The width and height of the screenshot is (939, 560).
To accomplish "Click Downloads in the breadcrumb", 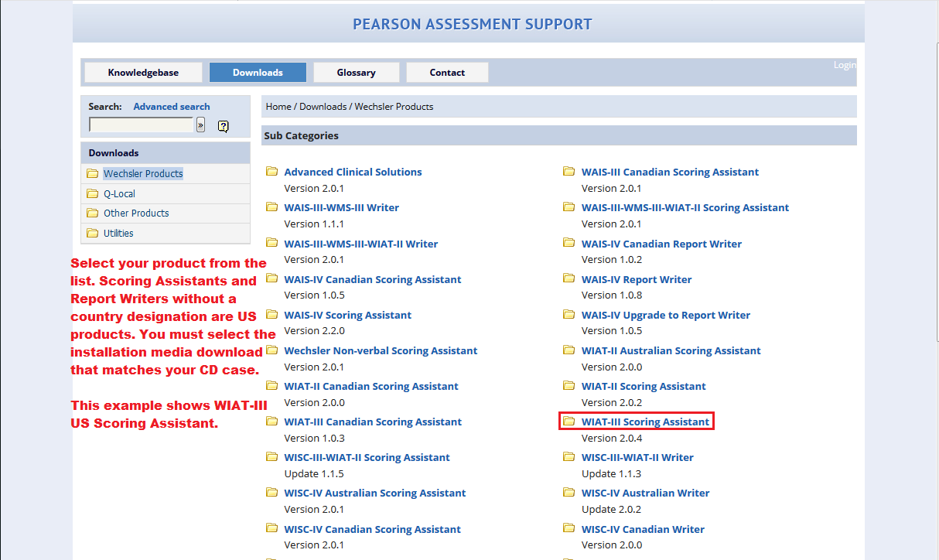I will click(323, 107).
